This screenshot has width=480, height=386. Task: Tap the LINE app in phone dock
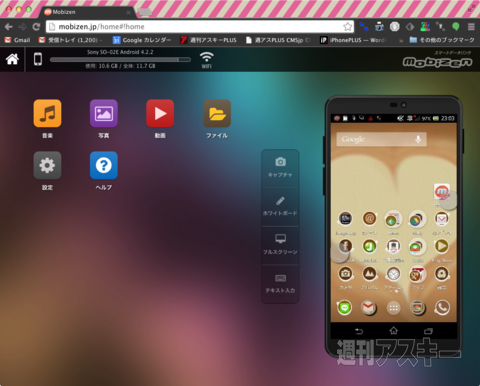345,307
